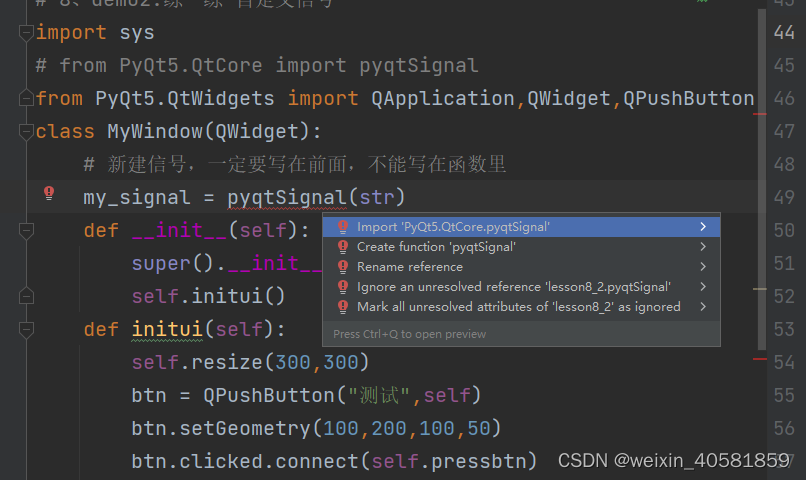Select Mark all unresolved attributes as ignored
The width and height of the screenshot is (806, 480).
pos(518,307)
